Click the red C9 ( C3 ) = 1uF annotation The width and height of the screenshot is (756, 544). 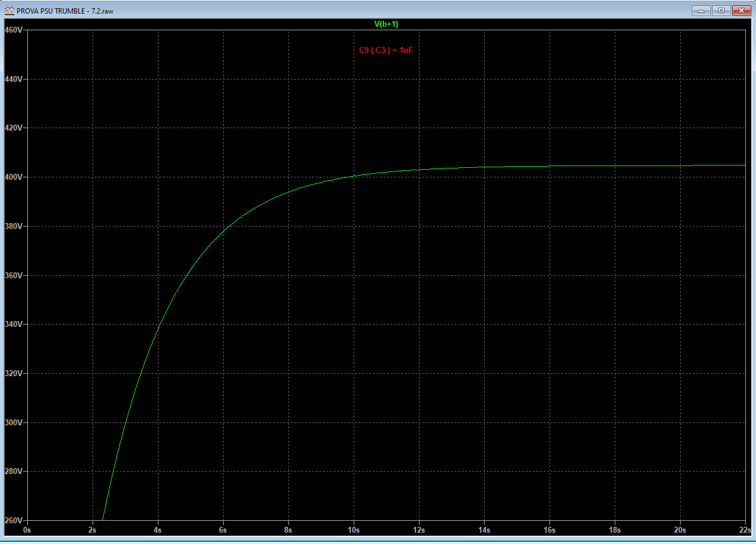tap(386, 50)
